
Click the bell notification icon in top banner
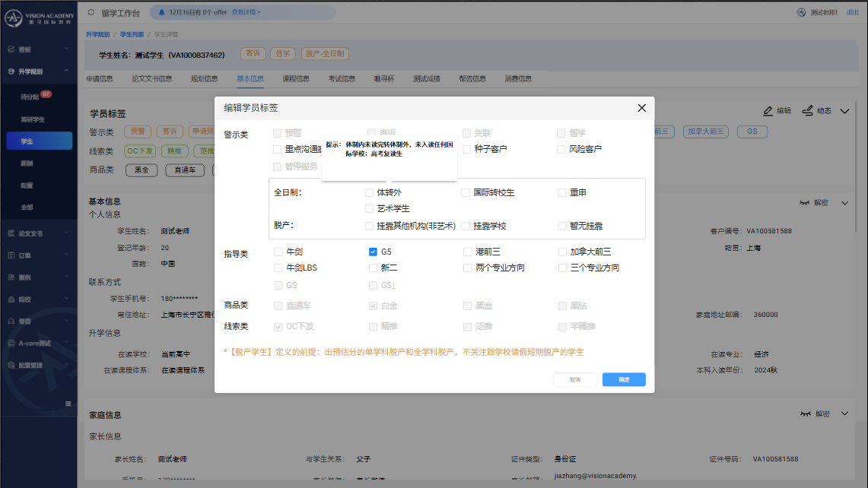click(x=163, y=12)
